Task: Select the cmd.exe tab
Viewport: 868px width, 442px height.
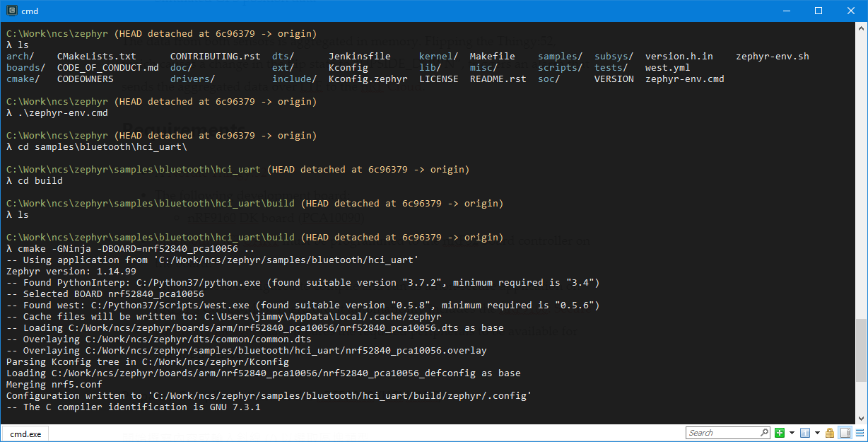Action: click(24, 434)
